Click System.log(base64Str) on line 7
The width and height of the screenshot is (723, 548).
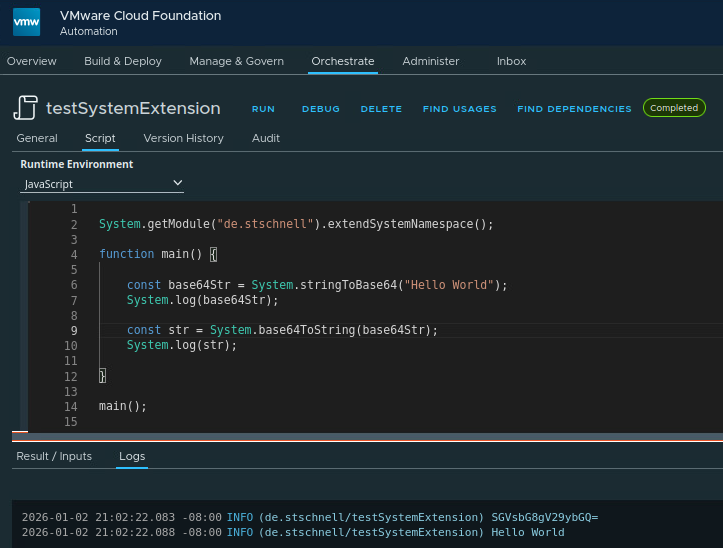click(x=203, y=300)
